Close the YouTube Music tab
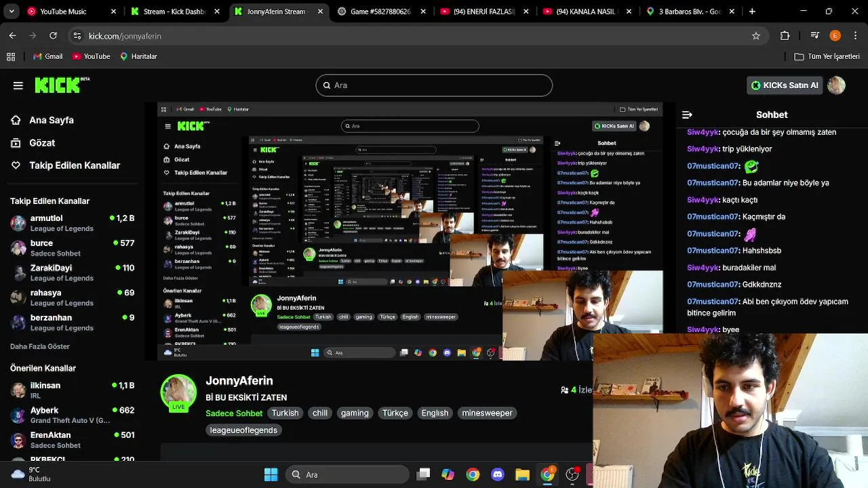 [x=113, y=12]
